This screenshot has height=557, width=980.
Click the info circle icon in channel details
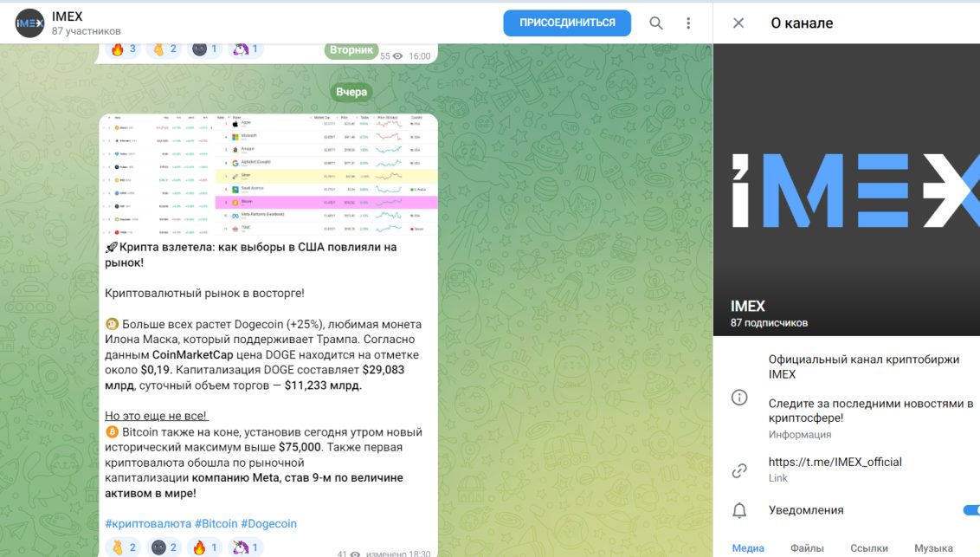739,398
